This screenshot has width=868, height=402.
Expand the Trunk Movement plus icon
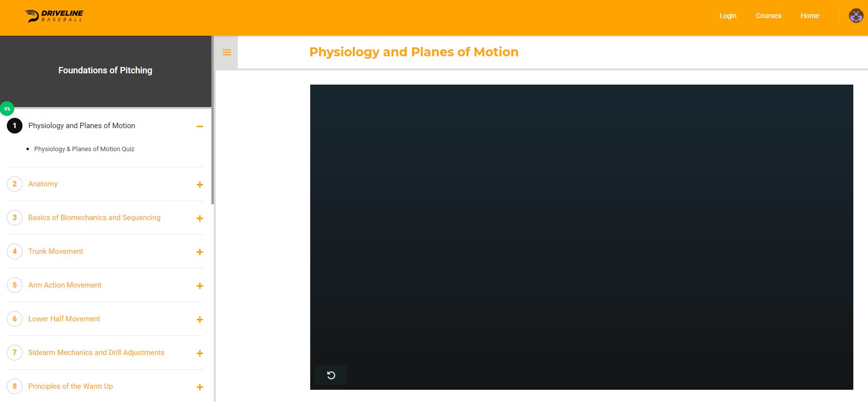point(200,252)
